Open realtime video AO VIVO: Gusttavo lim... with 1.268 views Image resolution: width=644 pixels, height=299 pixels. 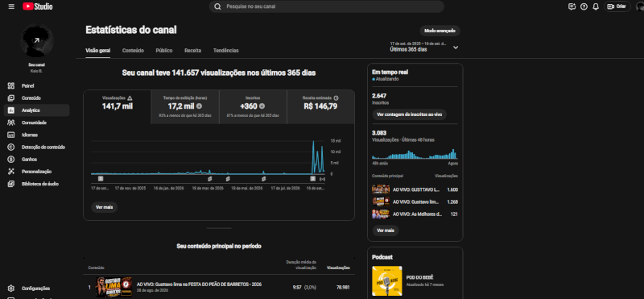click(415, 202)
